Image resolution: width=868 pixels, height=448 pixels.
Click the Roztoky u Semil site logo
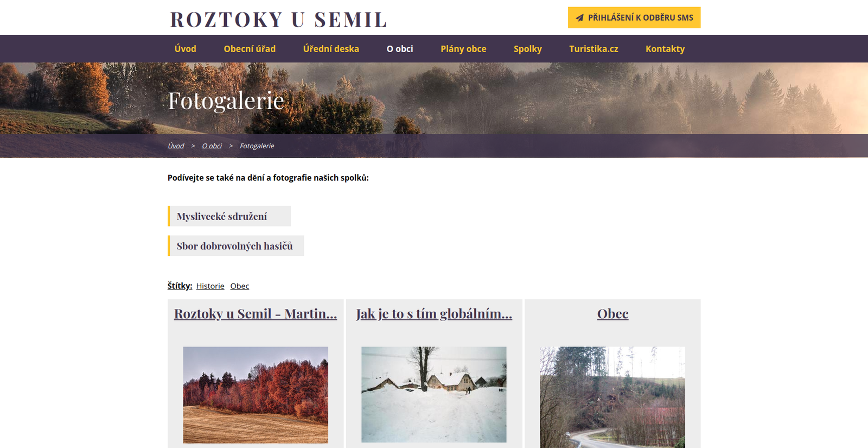coord(278,20)
